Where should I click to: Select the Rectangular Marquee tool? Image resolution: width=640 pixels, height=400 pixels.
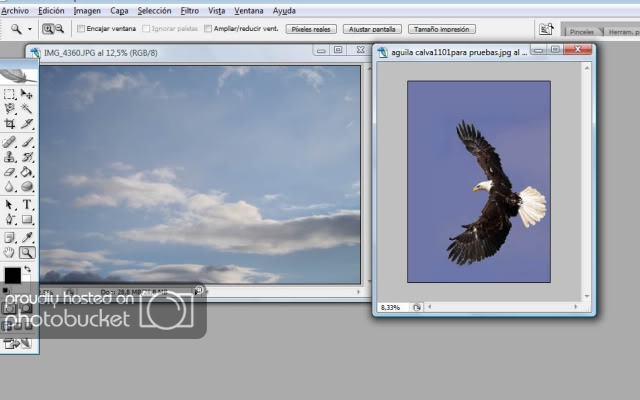click(10, 94)
